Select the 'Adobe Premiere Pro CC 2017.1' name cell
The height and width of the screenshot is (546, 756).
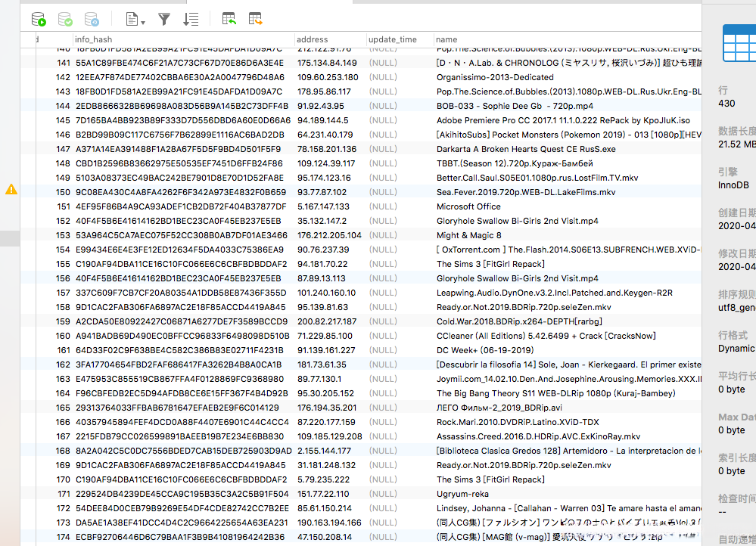pos(563,120)
